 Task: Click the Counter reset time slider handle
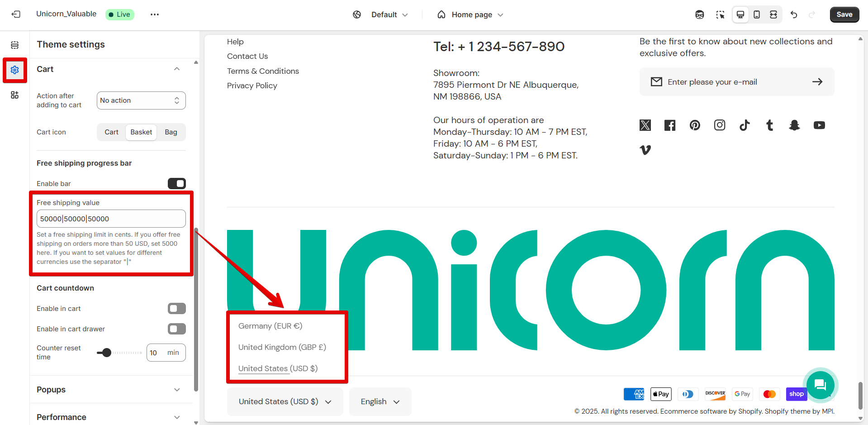coord(107,353)
